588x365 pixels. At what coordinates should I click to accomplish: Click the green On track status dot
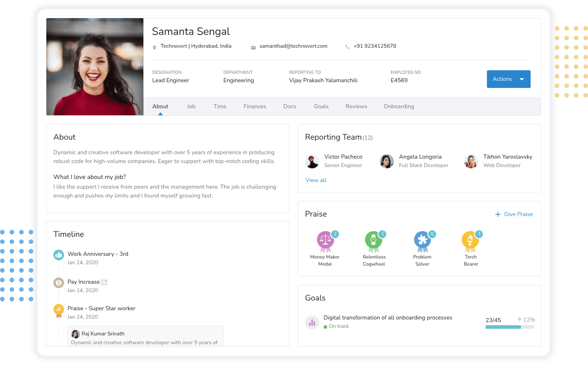325,327
